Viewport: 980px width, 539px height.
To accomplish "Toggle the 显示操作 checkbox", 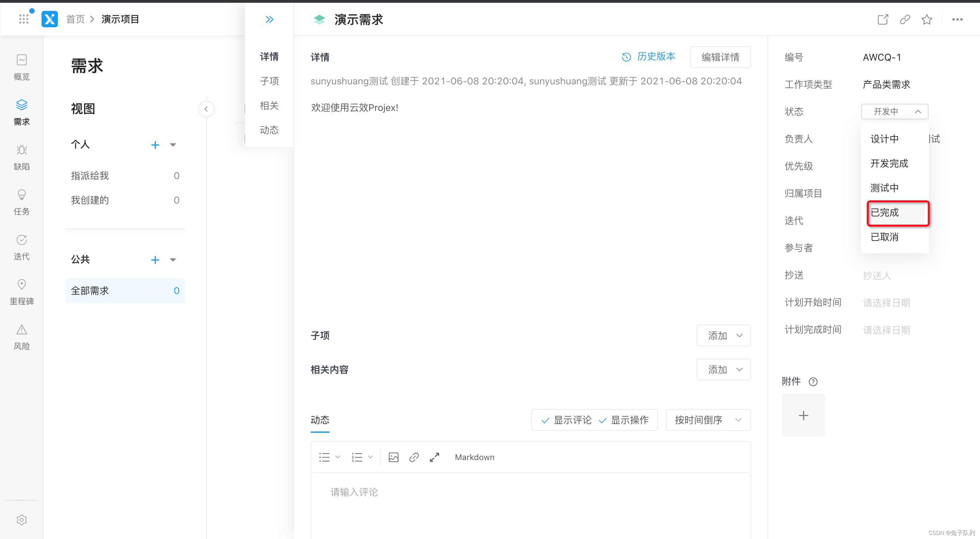I will [x=623, y=420].
